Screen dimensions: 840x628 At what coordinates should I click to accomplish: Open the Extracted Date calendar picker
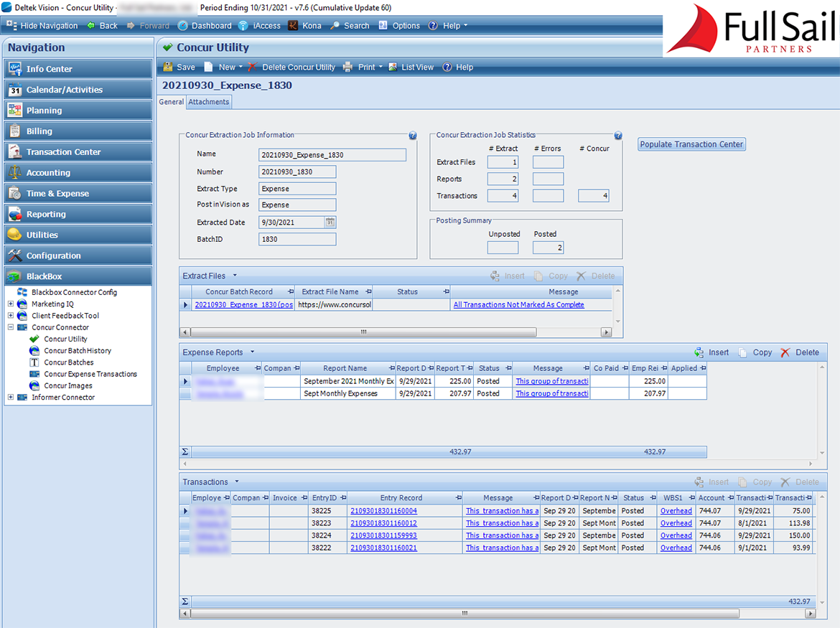[x=330, y=222]
